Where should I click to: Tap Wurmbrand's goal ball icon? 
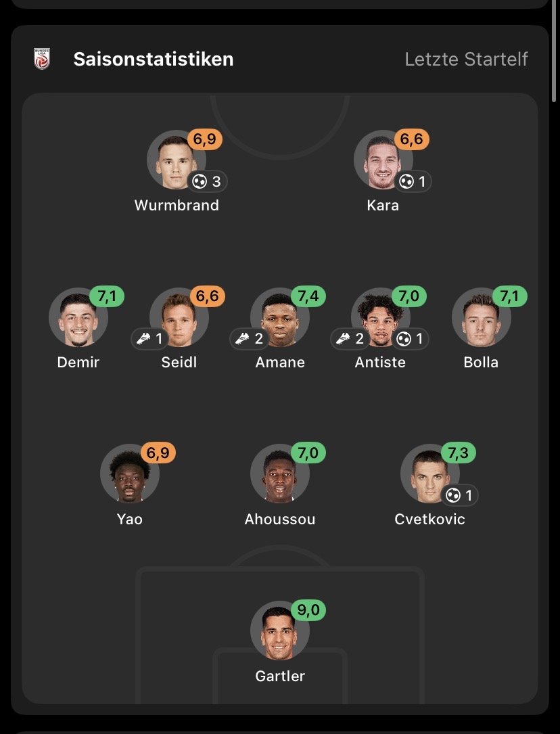pos(200,181)
